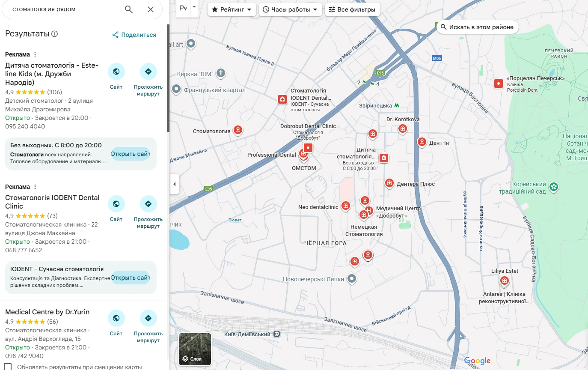Click the search magnifier icon
588x370 pixels.
[x=128, y=9]
